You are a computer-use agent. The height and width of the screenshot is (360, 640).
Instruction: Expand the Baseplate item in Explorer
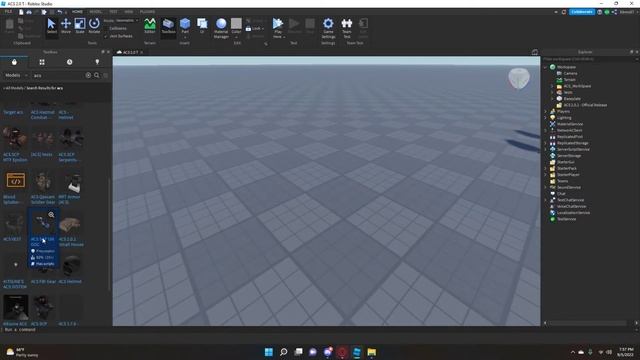(552, 99)
